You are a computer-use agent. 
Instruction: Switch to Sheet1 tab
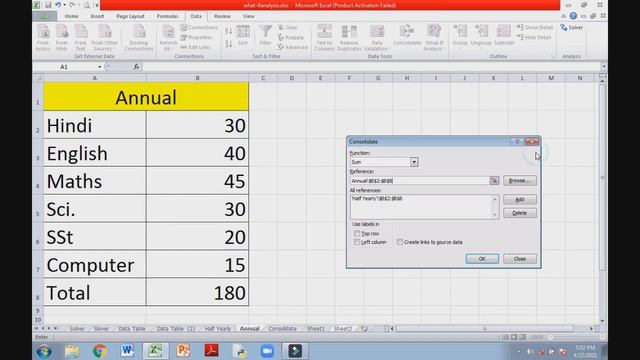pyautogui.click(x=315, y=329)
